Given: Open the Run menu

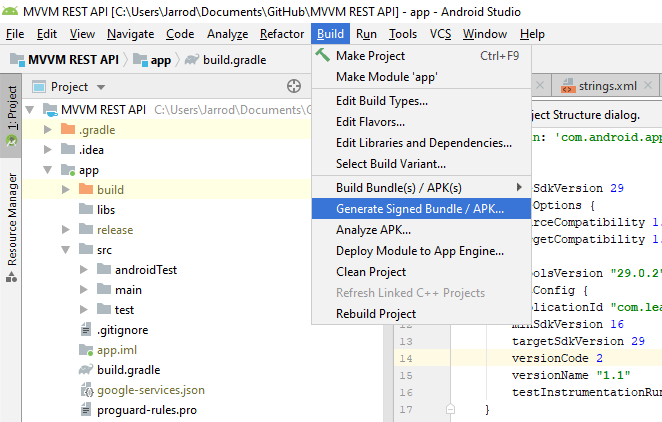Looking at the screenshot, I should [x=366, y=34].
